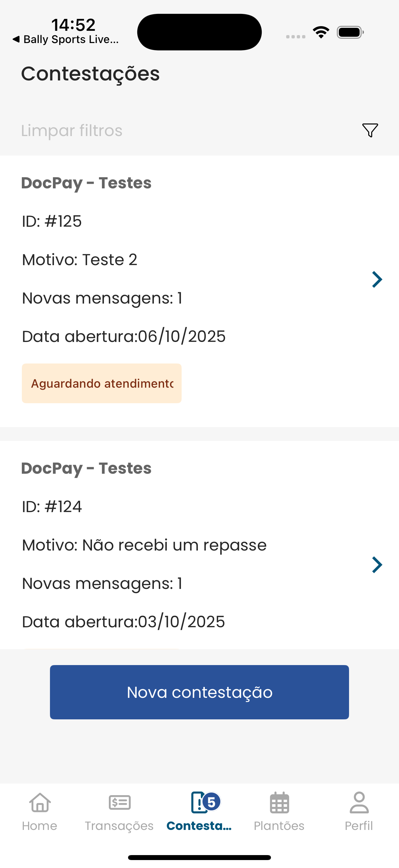Tap the back arrow to Bally Sports
Image resolution: width=399 pixels, height=868 pixels.
click(16, 39)
